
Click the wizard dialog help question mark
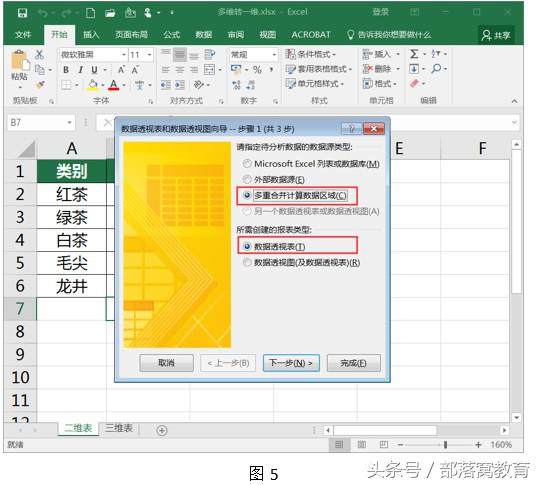coord(351,129)
